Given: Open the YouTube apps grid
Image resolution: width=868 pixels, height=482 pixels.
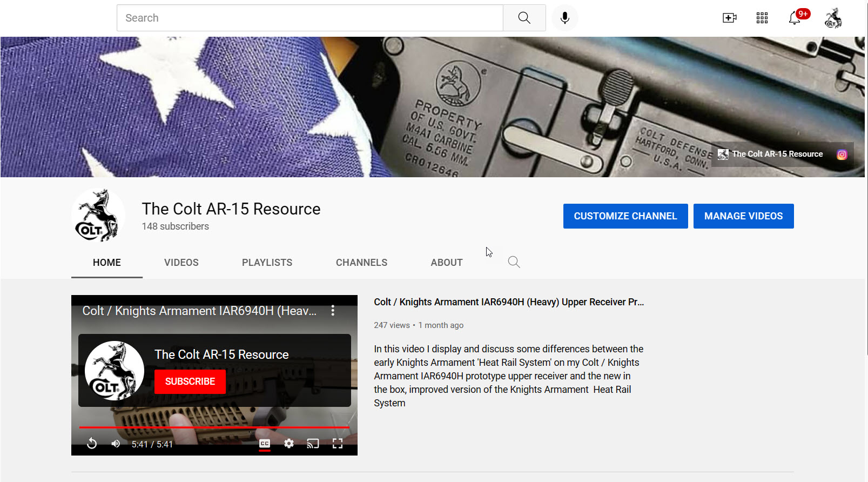Looking at the screenshot, I should point(762,18).
